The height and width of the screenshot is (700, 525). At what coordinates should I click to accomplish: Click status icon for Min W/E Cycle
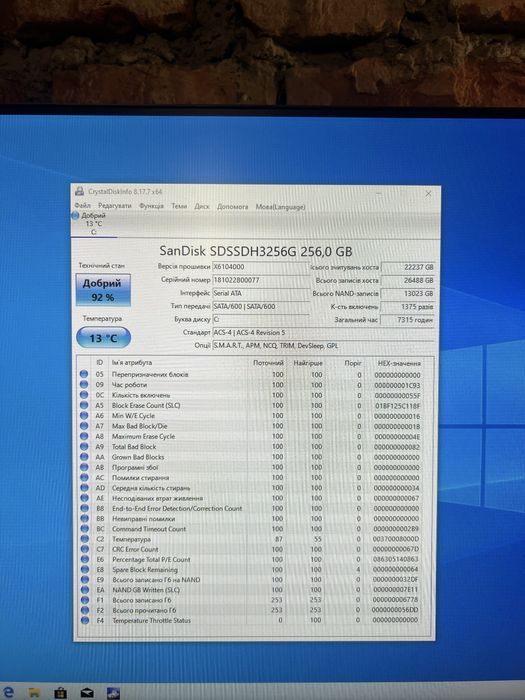[84, 415]
